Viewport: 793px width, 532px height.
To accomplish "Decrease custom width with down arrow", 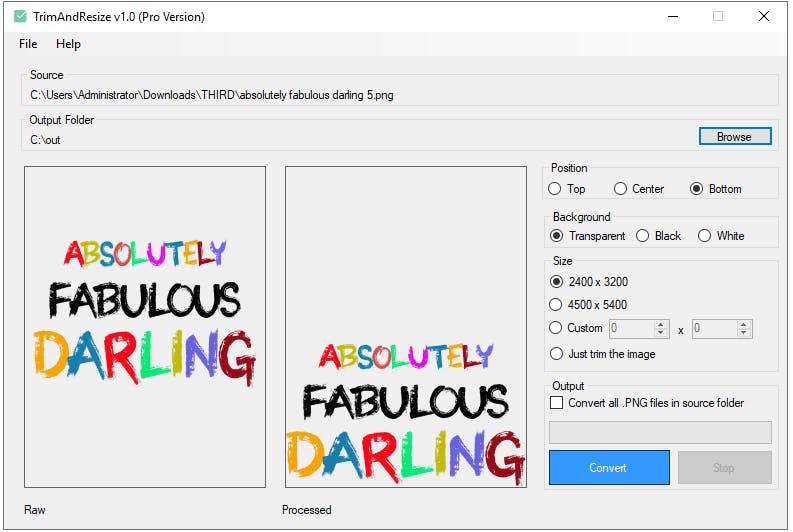I will click(661, 333).
